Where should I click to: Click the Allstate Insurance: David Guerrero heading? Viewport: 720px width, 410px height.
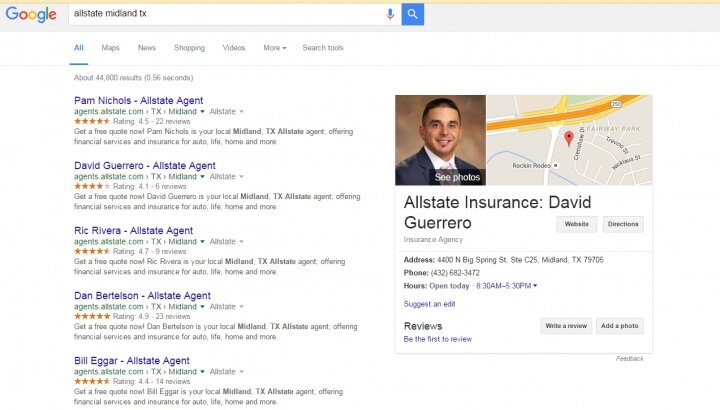[497, 213]
